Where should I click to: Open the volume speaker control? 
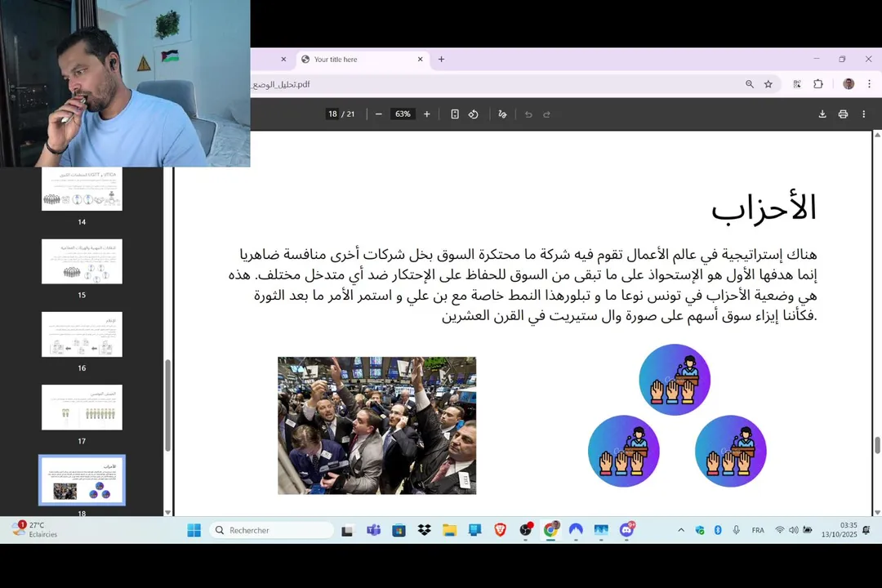(x=793, y=530)
